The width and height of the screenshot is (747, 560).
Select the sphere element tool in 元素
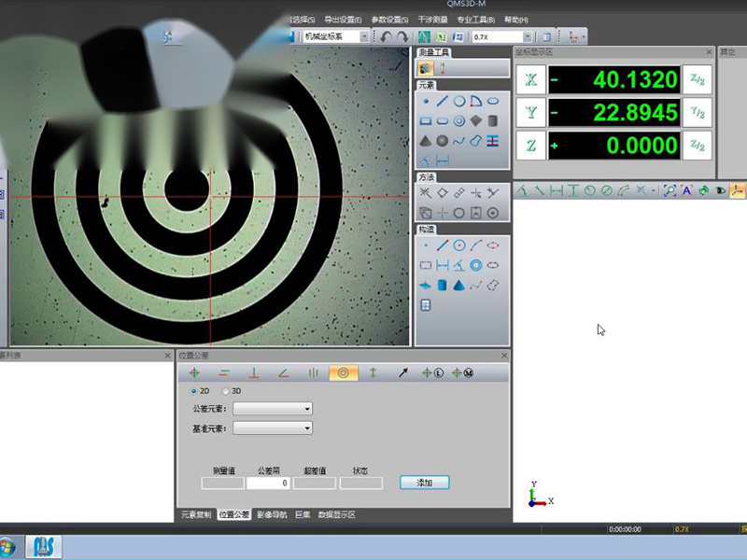click(443, 141)
